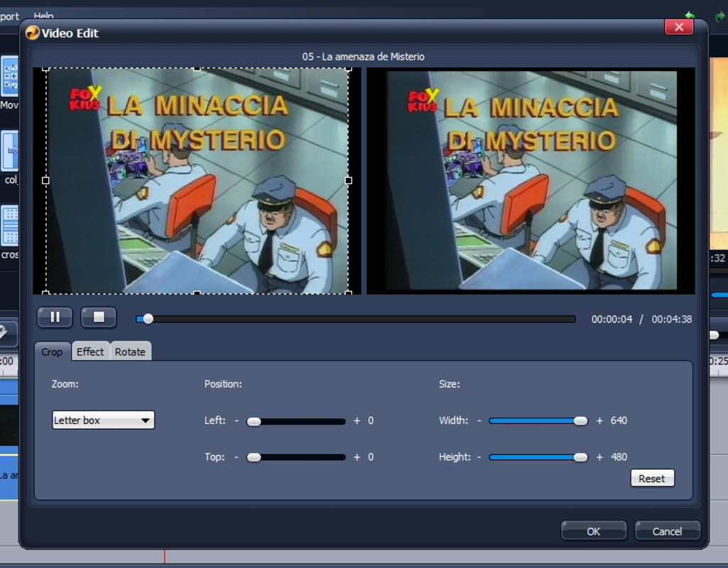Click the crop box top-middle handle

[x=197, y=69]
